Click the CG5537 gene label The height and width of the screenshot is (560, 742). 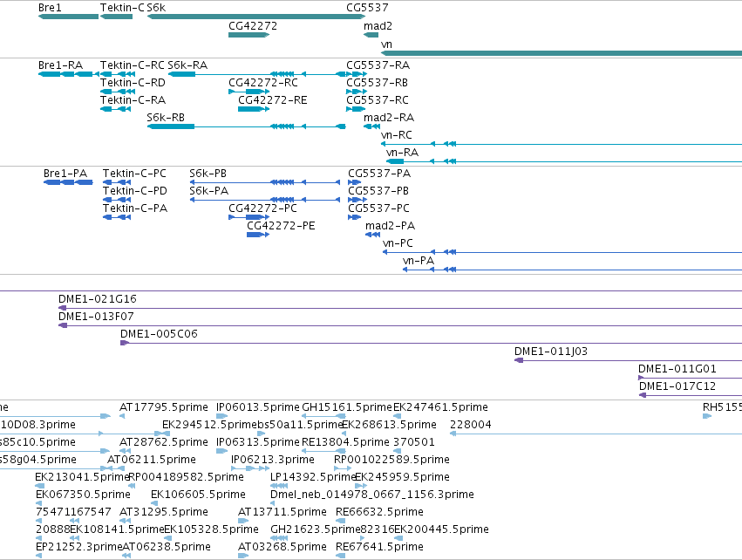pos(367,8)
